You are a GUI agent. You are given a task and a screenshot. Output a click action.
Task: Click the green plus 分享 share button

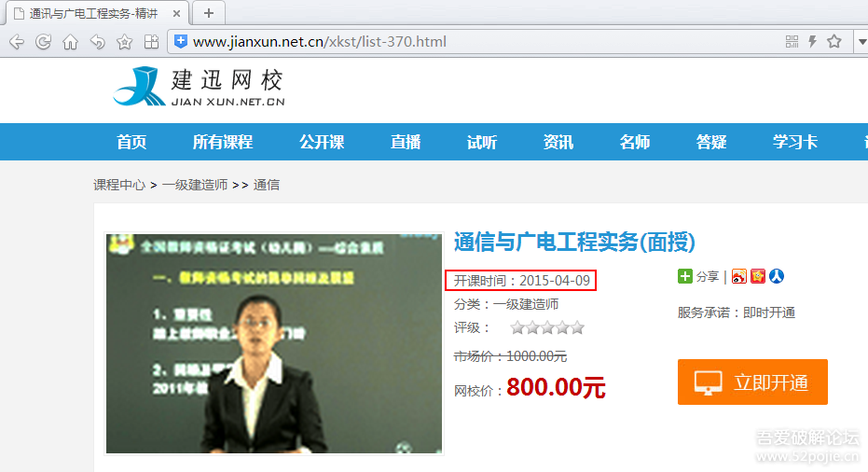(x=698, y=276)
